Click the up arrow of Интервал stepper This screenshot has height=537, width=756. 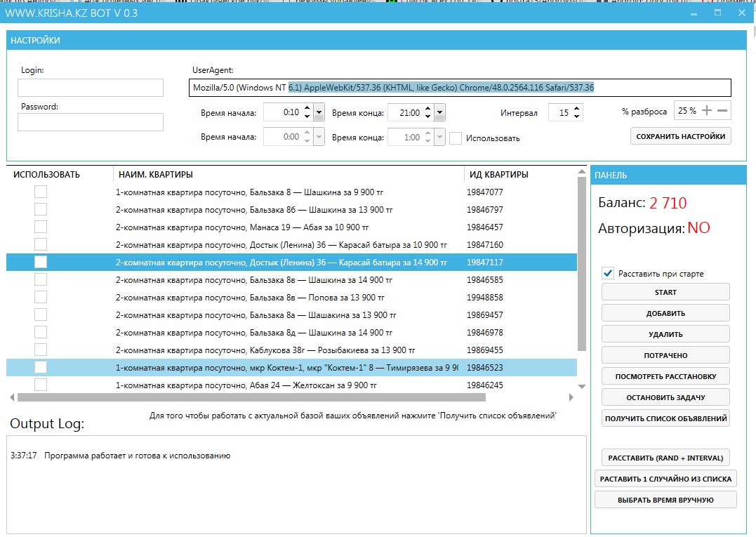[577, 109]
